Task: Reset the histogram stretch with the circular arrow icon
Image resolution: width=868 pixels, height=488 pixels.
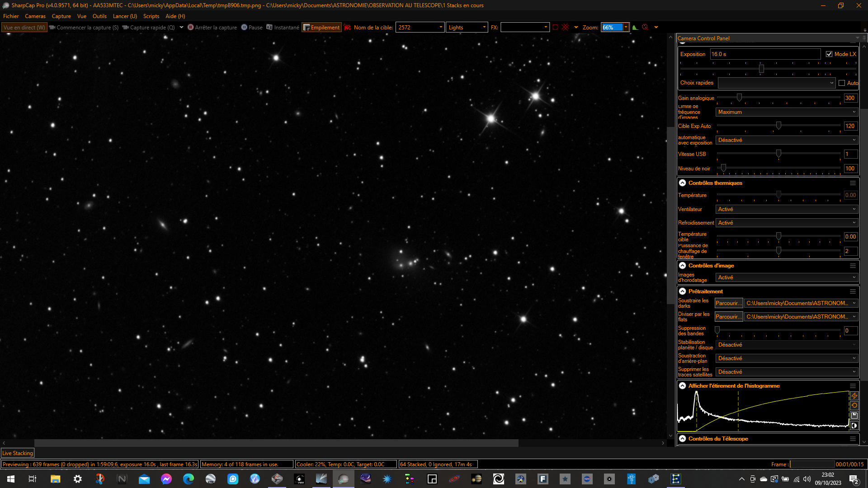Action: [x=854, y=406]
